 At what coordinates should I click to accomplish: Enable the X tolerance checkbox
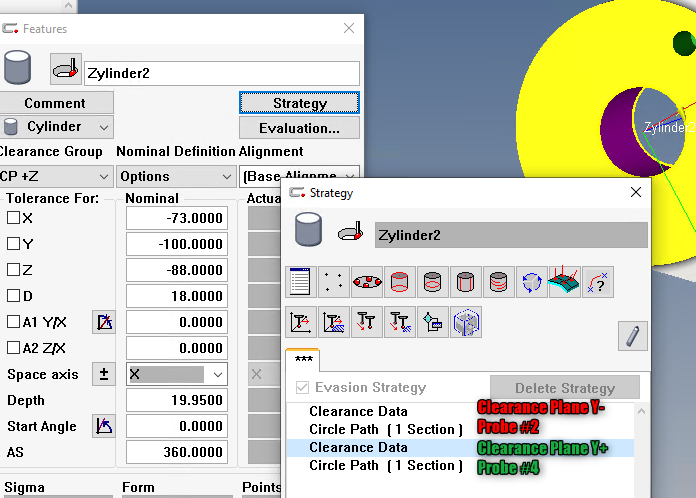tap(14, 218)
